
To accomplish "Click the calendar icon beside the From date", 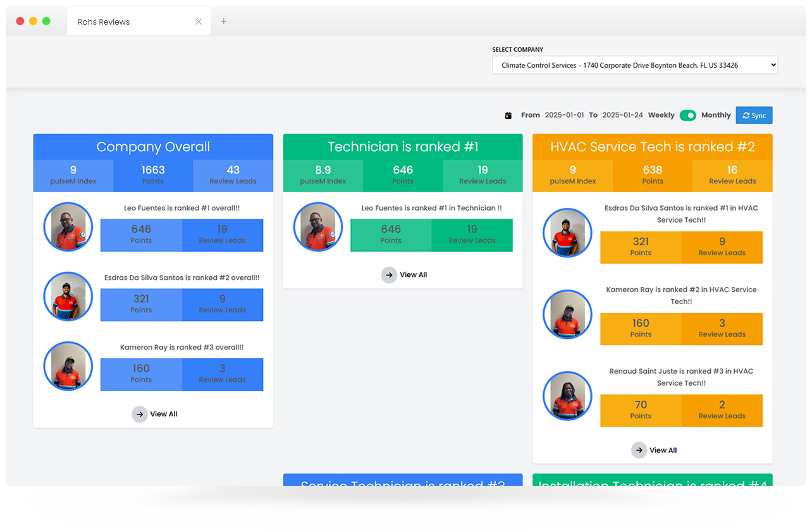I will [x=508, y=116].
